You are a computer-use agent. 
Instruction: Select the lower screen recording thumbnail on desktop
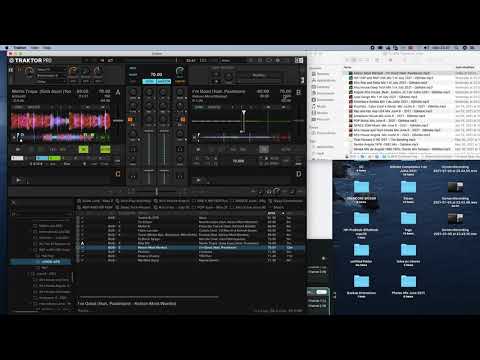click(455, 218)
